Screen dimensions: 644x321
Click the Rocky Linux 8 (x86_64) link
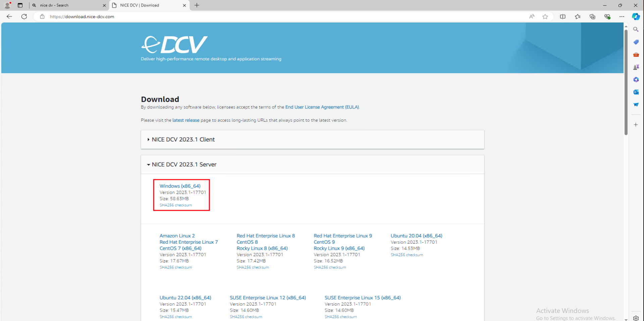(x=262, y=249)
